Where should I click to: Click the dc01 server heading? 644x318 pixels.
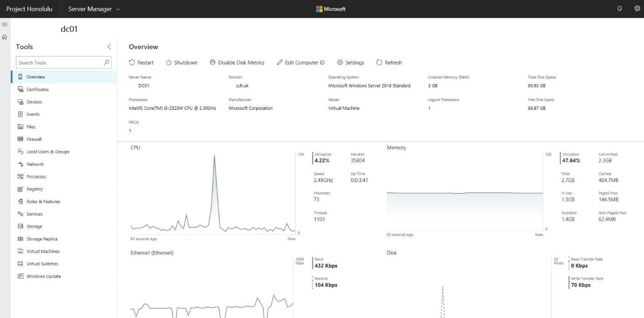[69, 29]
